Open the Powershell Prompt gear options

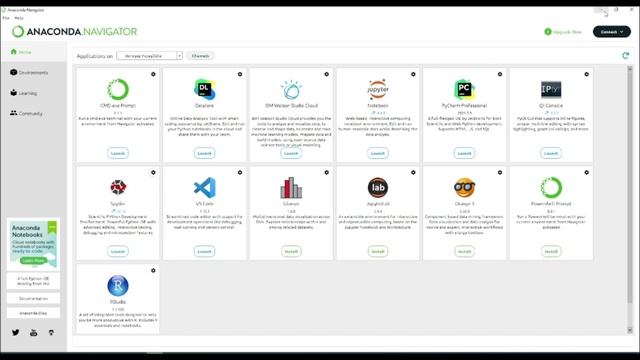pos(587,173)
